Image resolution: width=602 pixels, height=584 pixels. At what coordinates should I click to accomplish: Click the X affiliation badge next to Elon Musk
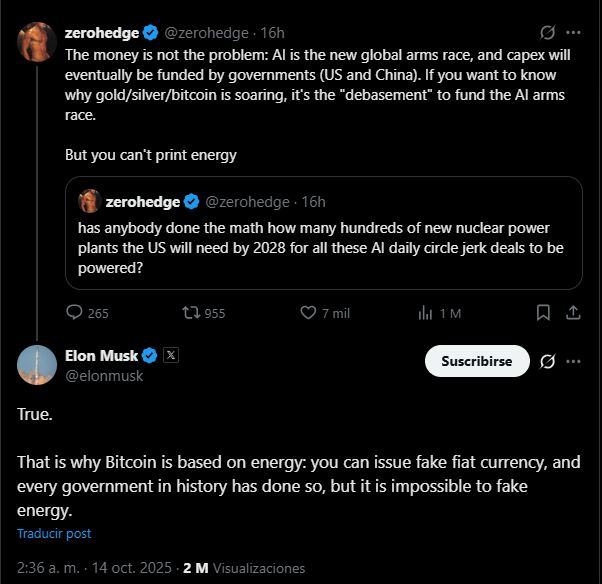click(x=170, y=355)
